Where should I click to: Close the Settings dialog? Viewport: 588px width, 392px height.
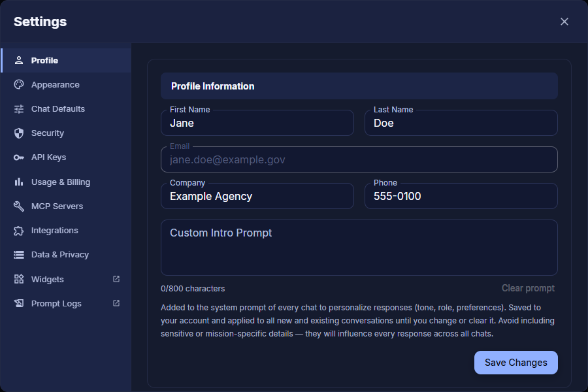point(564,22)
